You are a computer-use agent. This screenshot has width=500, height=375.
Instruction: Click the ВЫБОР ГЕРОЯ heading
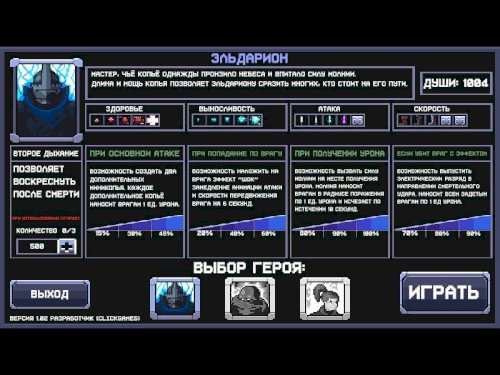point(249,268)
